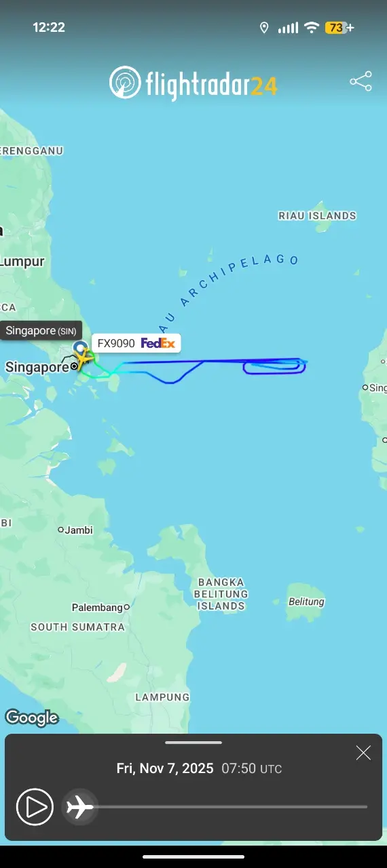
Task: Click the playback timeline track midpoint
Action: [x=223, y=807]
